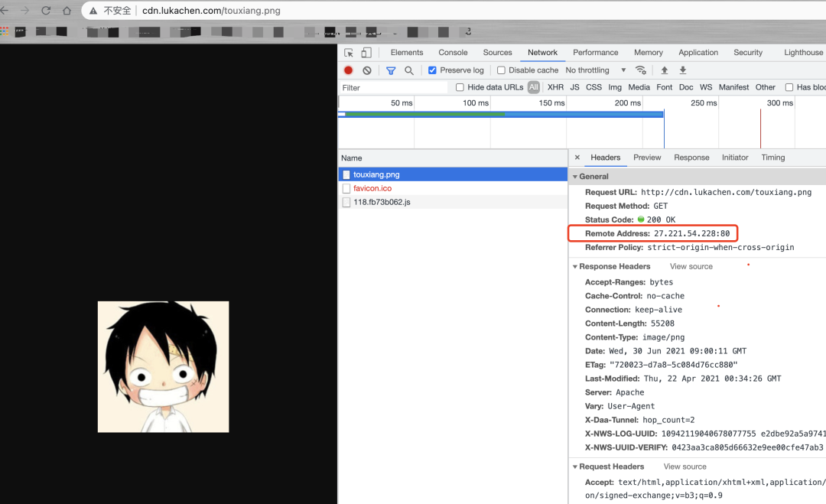Open the Performance tab
Screen dimensions: 826x504
point(596,53)
